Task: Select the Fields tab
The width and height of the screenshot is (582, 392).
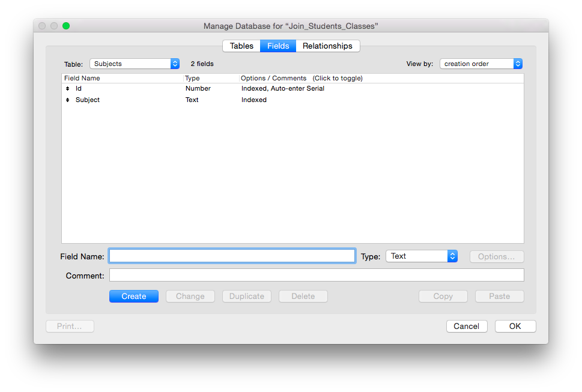Action: [x=278, y=46]
